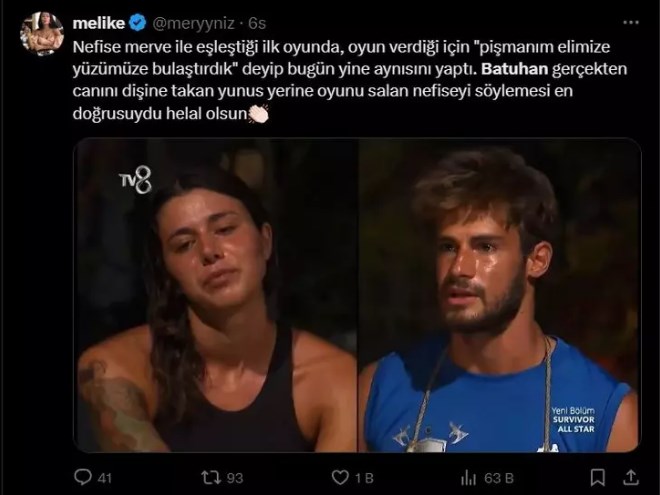Viewport: 660px width, 495px height.
Task: Bookmark this tweet
Action: click(598, 478)
